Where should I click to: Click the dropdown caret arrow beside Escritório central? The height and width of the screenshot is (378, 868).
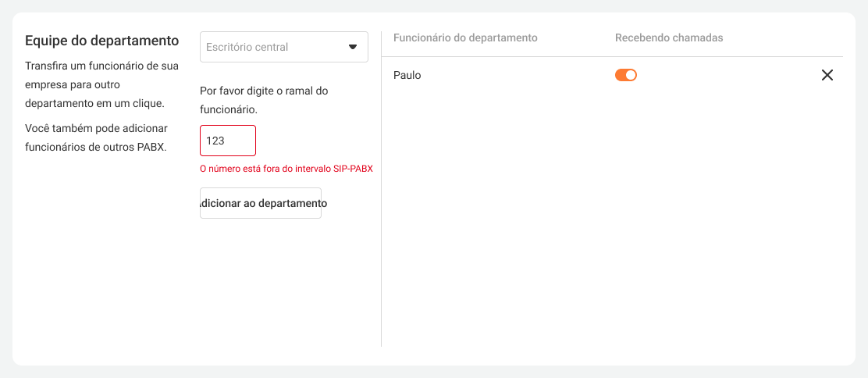(x=352, y=47)
